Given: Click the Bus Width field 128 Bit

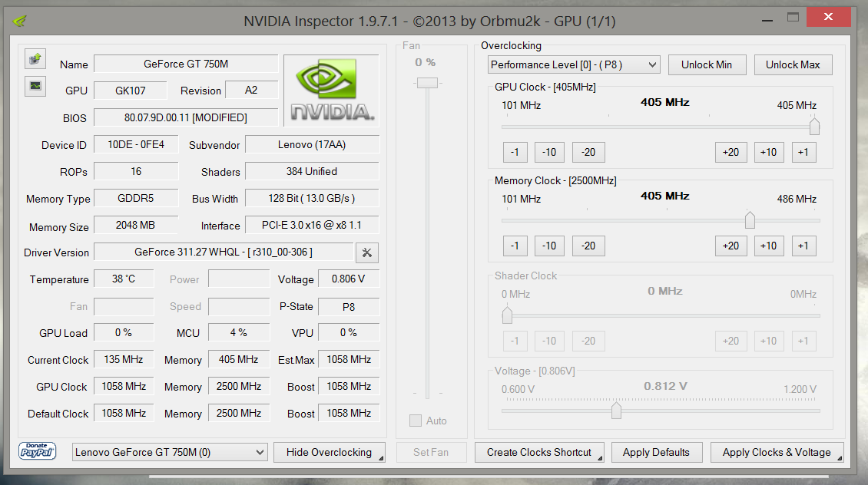Looking at the screenshot, I should 312,198.
